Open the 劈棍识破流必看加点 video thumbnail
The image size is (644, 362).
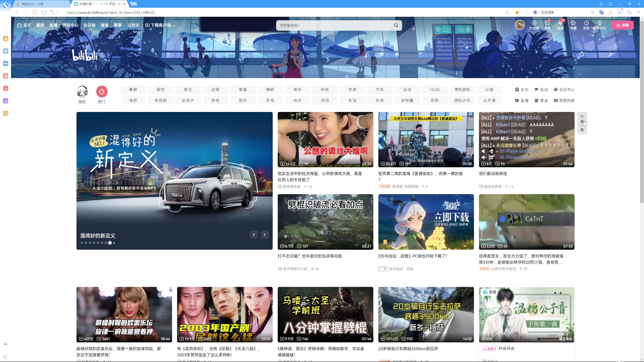[325, 222]
